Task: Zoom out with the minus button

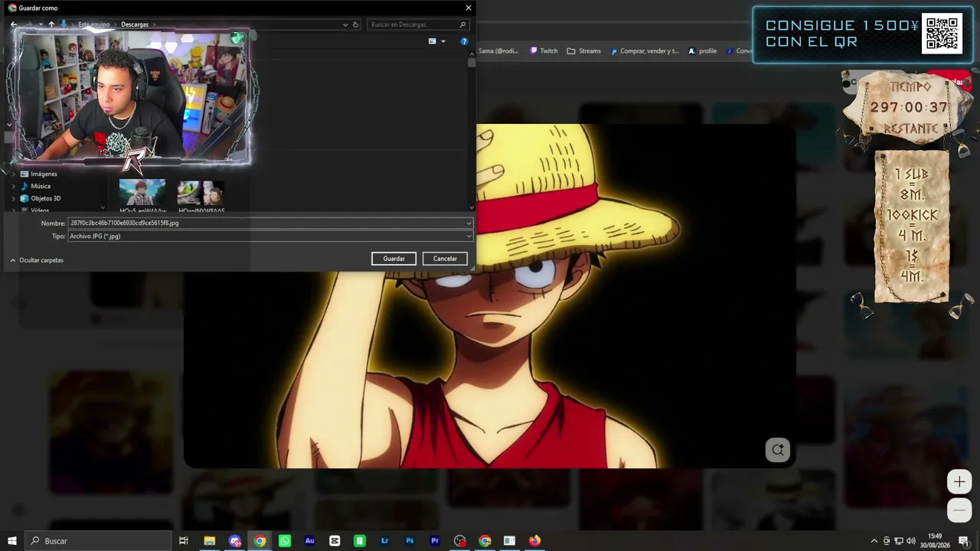Action: click(959, 510)
